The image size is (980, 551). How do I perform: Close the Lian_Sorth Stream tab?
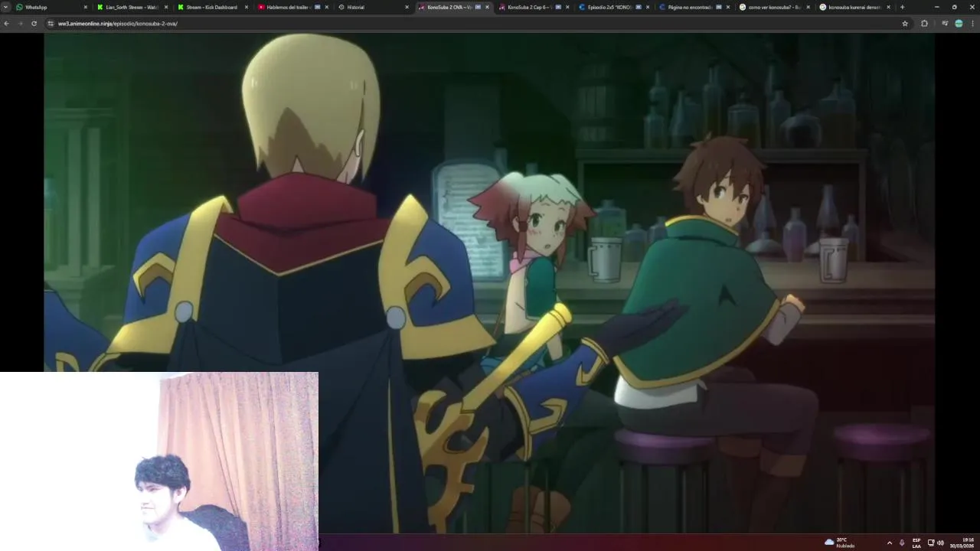pos(166,7)
